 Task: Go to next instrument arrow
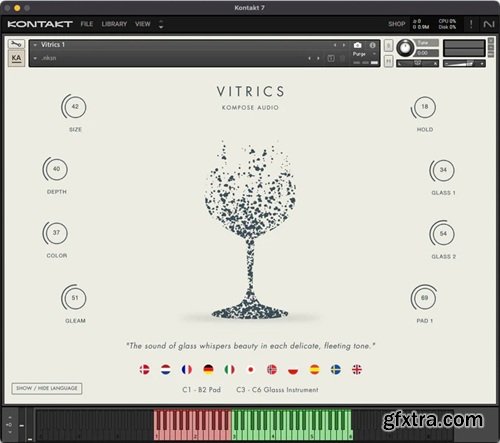(344, 45)
